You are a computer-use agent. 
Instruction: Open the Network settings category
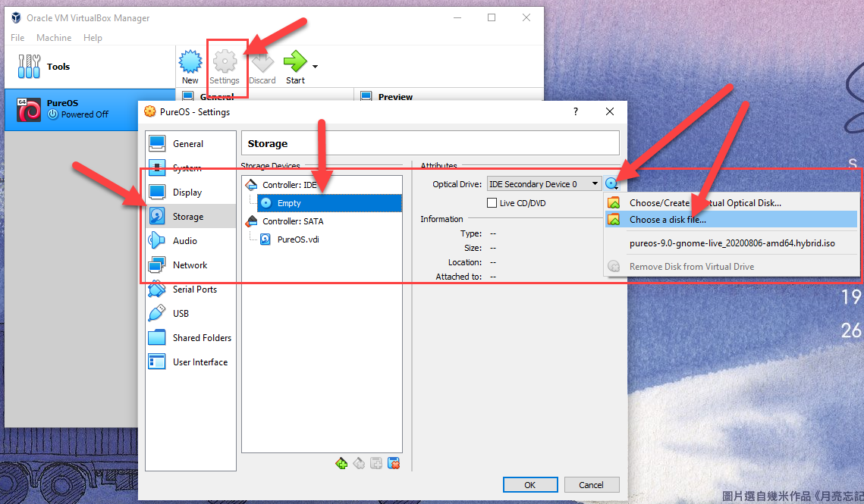(x=190, y=265)
